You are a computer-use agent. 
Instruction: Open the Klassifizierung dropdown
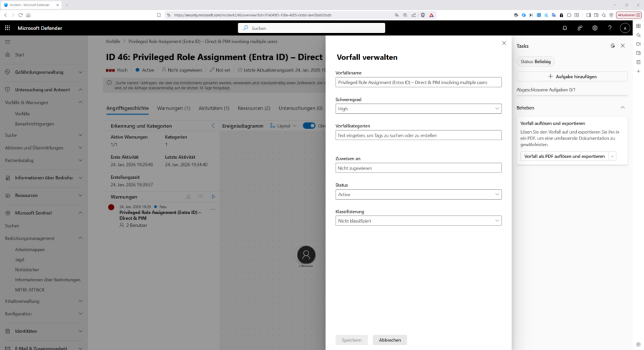pos(418,221)
